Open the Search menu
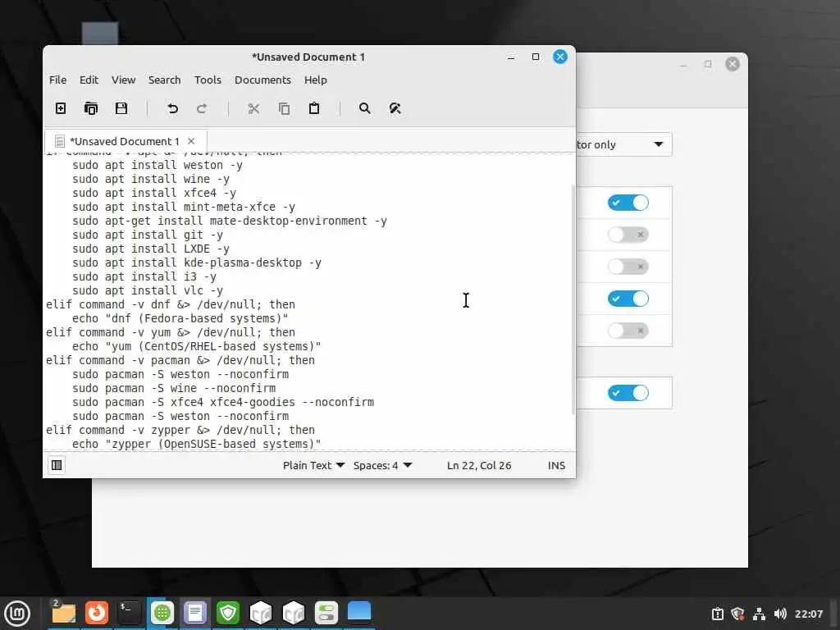 (x=164, y=80)
